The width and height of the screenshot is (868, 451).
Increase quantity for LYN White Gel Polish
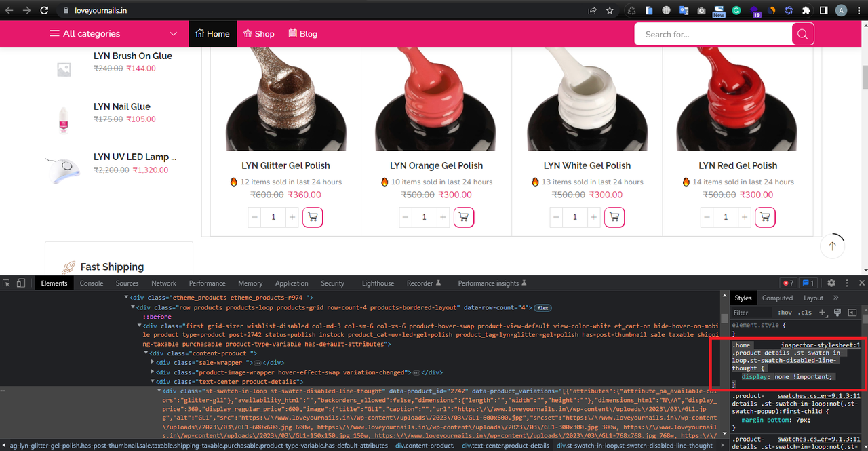point(594,217)
